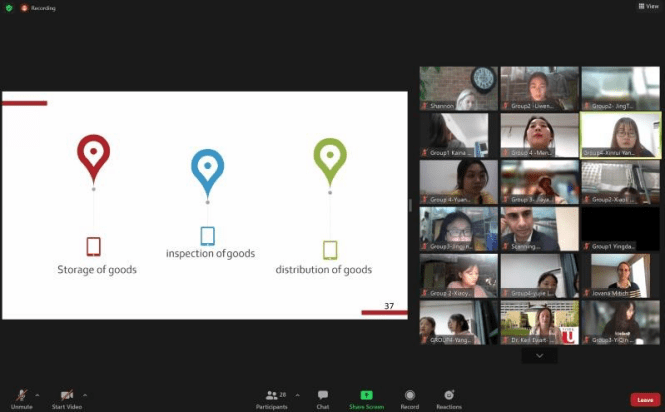Select Shannon's video thumbnail

pyautogui.click(x=458, y=88)
